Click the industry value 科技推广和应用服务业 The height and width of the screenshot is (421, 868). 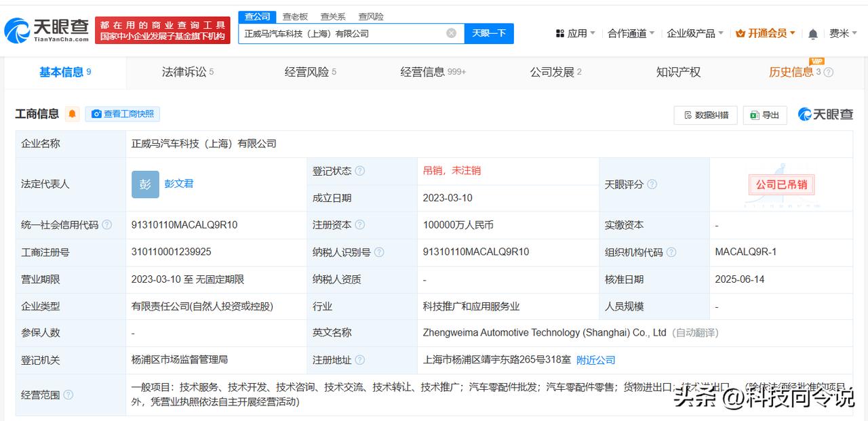coord(471,306)
